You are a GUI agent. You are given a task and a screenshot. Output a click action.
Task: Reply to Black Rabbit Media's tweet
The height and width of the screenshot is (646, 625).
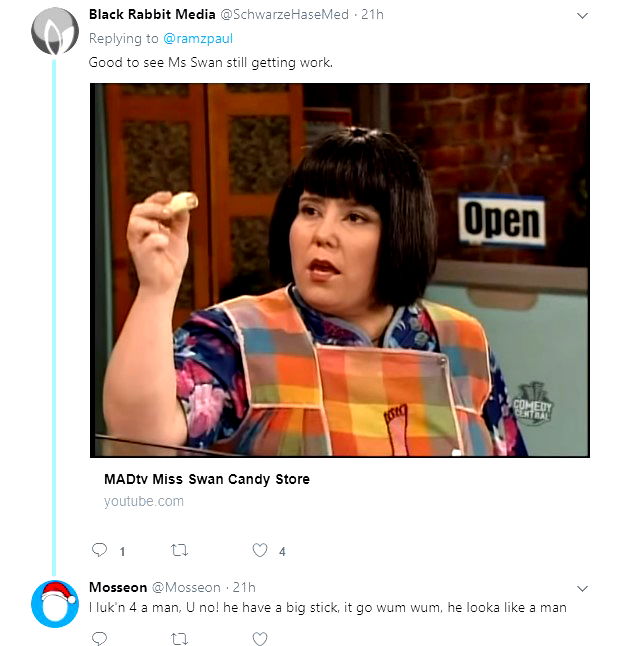(99, 550)
